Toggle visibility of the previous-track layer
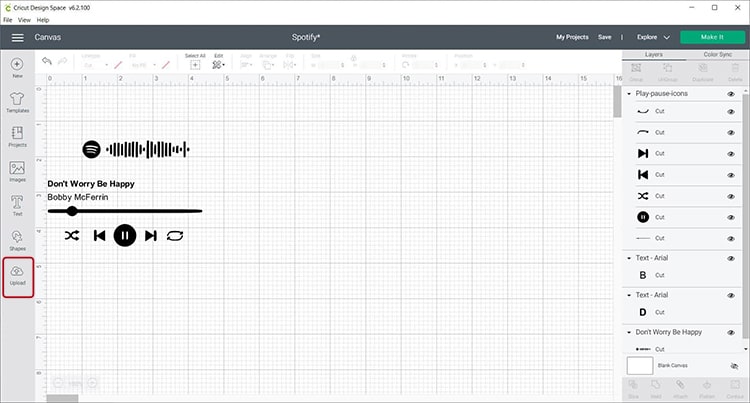 tap(731, 175)
